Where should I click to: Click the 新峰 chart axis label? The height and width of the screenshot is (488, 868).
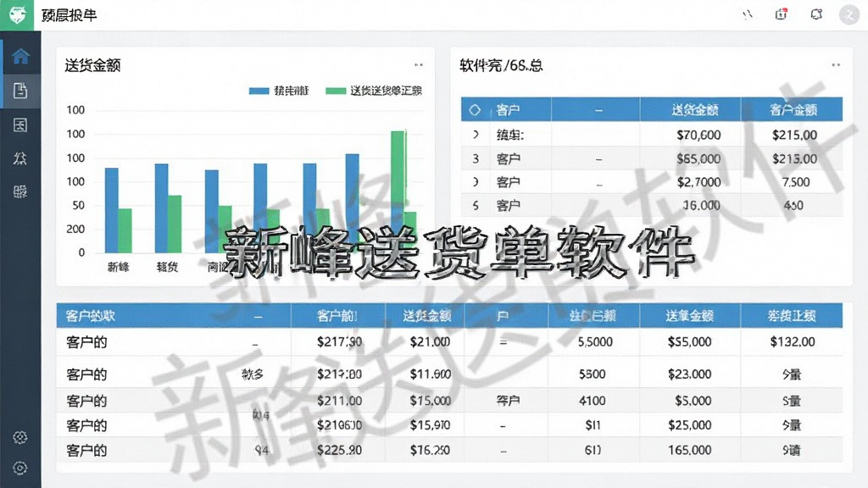[118, 267]
